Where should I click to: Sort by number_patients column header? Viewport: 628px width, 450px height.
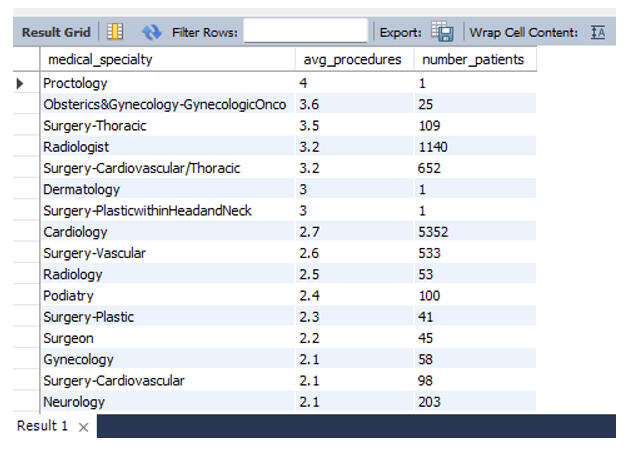tap(473, 60)
